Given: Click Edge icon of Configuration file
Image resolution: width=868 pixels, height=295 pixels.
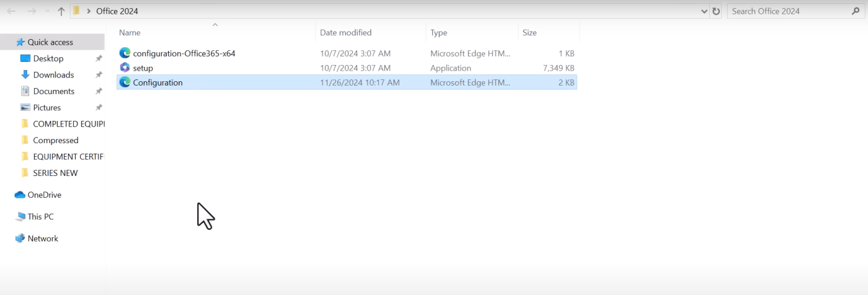Looking at the screenshot, I should pos(125,82).
